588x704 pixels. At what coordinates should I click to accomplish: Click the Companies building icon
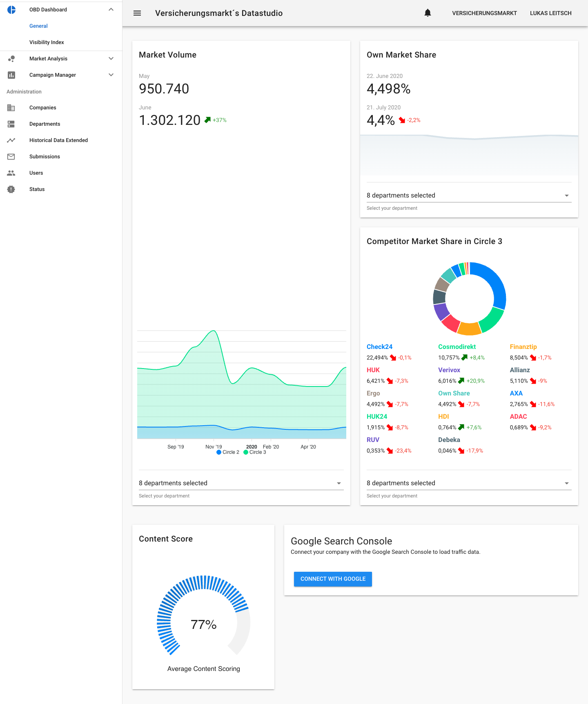(11, 108)
